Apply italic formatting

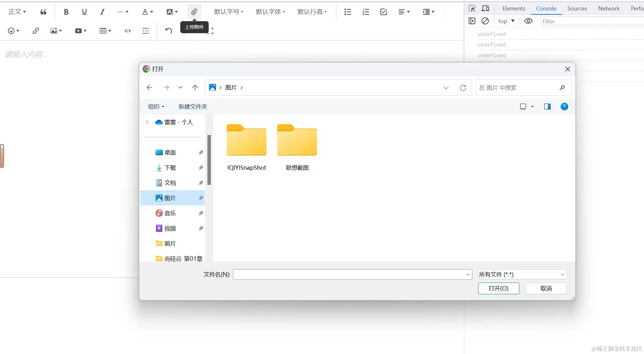[102, 12]
